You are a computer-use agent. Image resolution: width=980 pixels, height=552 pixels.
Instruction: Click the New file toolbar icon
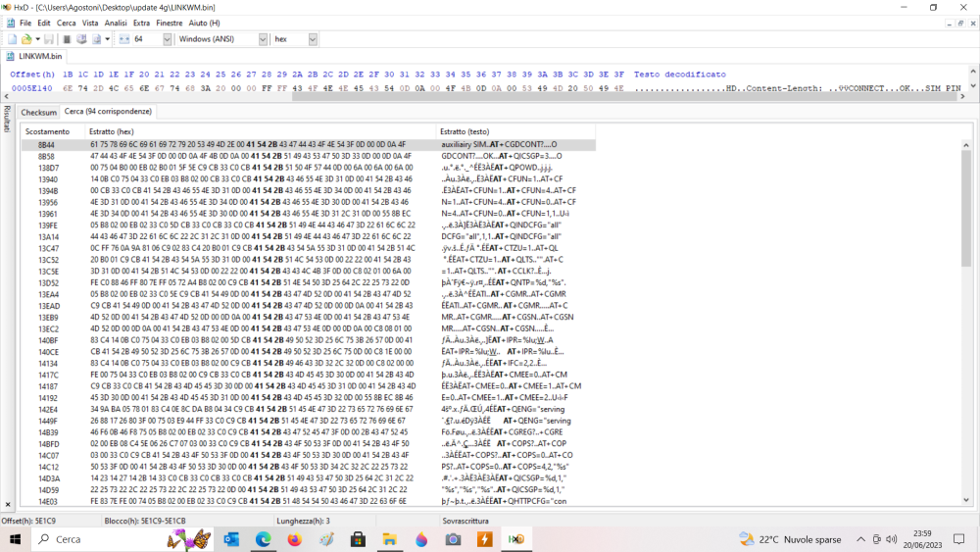12,39
